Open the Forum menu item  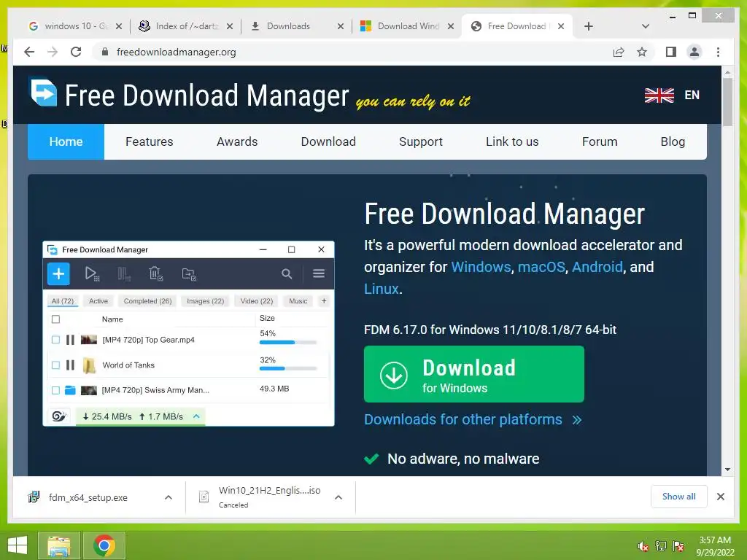(x=600, y=142)
